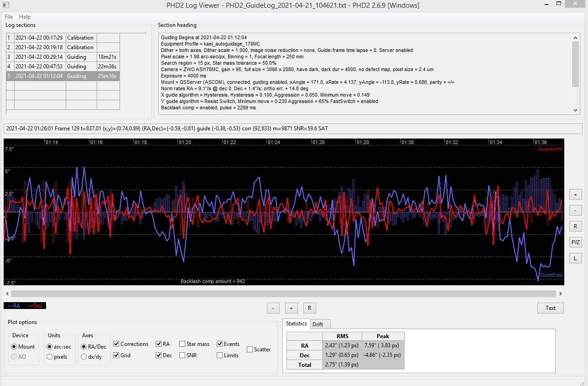This screenshot has height=386, width=588.
Task: Click the "Backlash comp amount = 942" graph label
Action: (213, 281)
